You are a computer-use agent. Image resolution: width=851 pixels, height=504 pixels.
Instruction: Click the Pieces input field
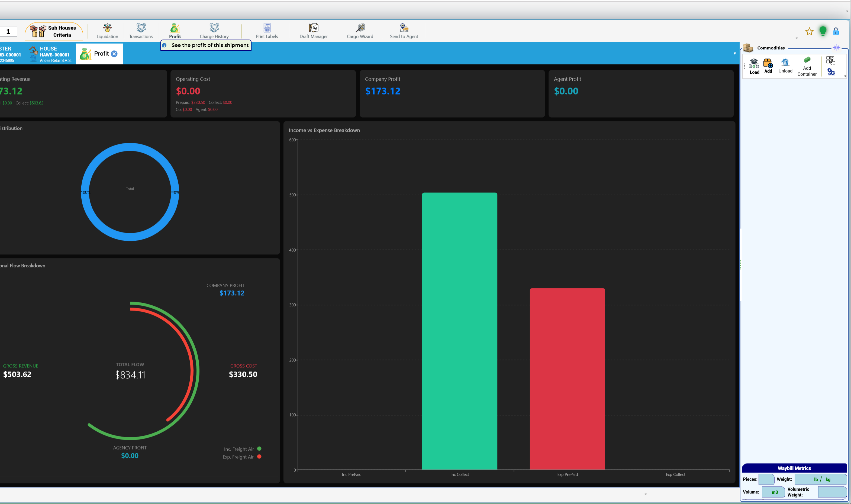pos(766,479)
